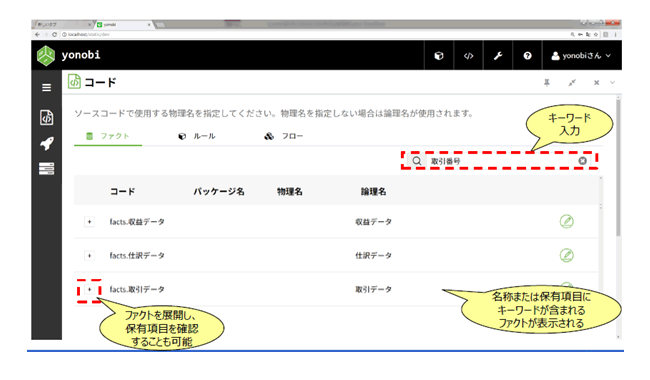
Task: Expand the facts.取引データ row
Action: (x=89, y=289)
